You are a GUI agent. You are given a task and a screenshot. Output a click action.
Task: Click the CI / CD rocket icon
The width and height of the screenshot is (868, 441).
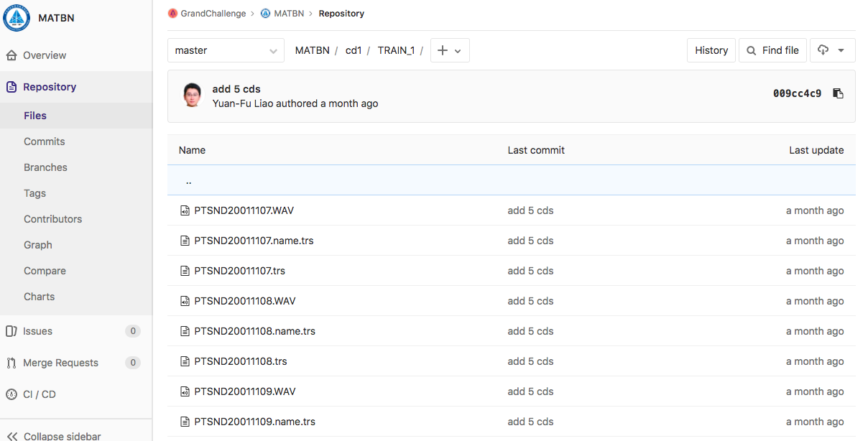[11, 394]
